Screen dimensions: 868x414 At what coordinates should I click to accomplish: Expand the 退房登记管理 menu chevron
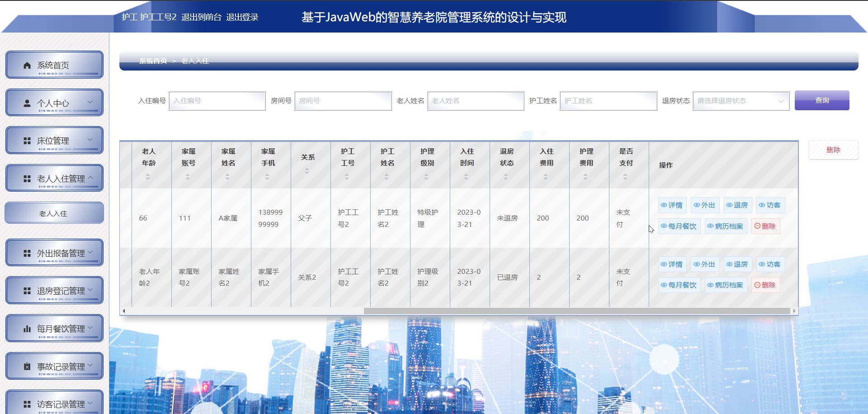click(x=90, y=290)
